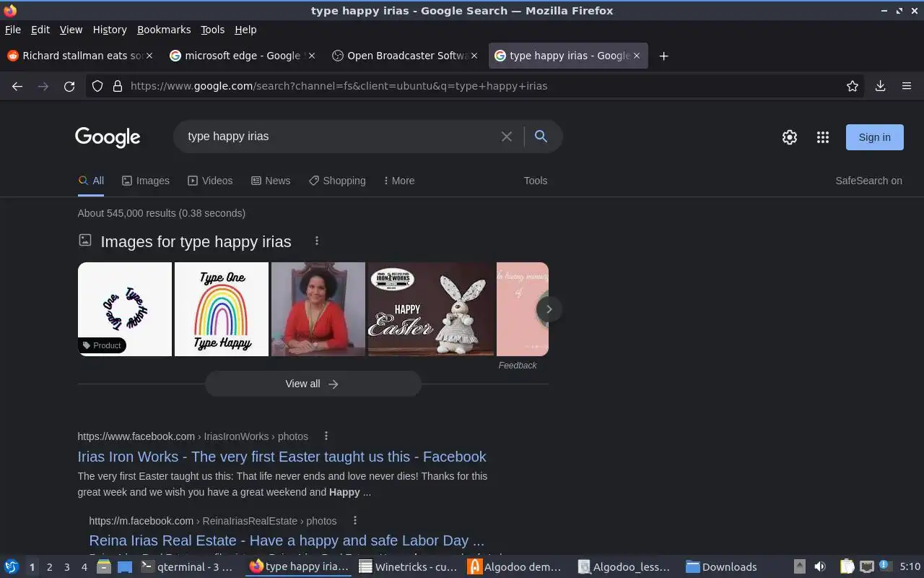Select the Videos search filter
The image size is (924, 578).
point(210,181)
